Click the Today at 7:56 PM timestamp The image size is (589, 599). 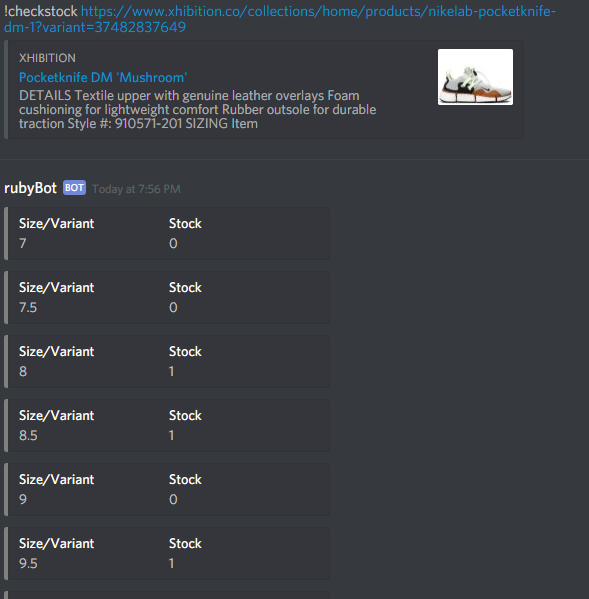click(136, 189)
